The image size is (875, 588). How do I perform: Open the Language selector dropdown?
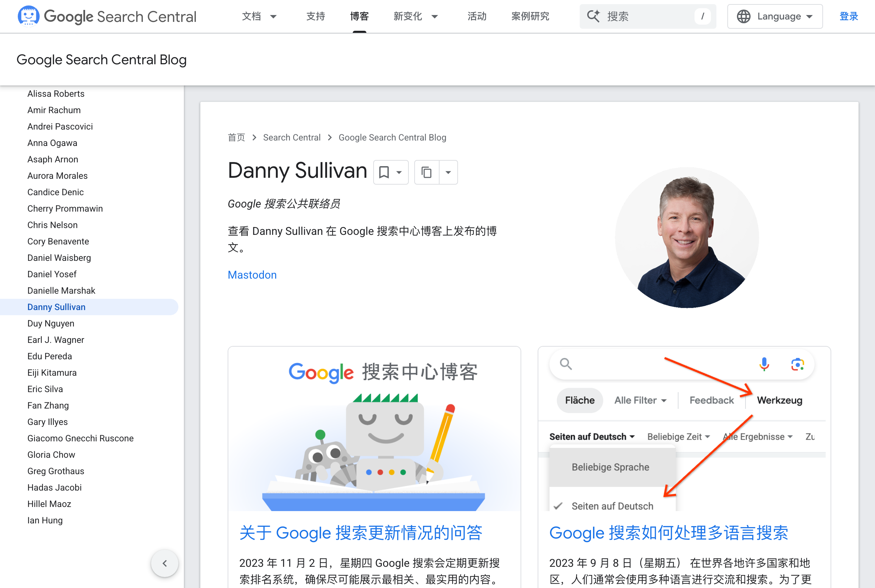pos(775,16)
